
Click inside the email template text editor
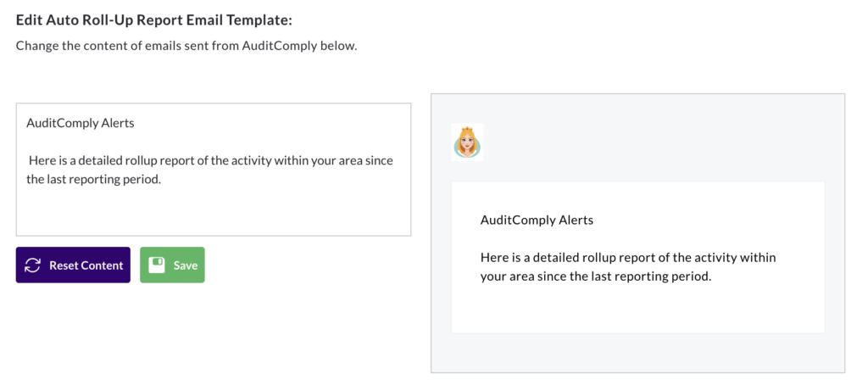pyautogui.click(x=213, y=170)
